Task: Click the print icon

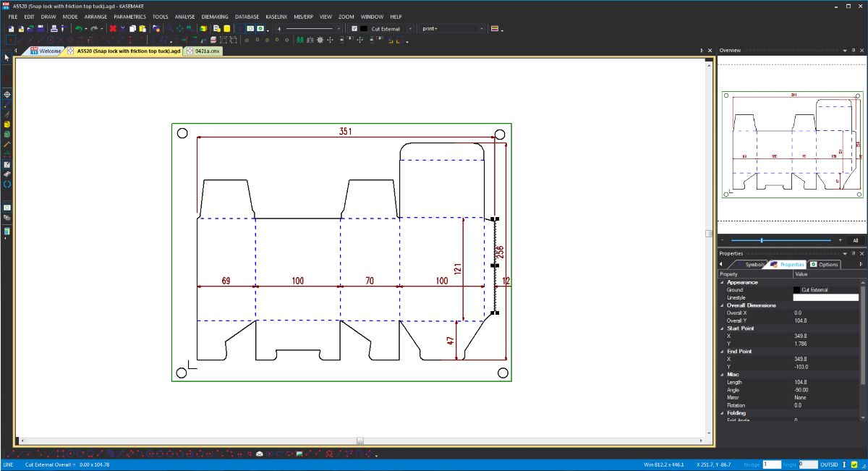Action: [x=54, y=28]
